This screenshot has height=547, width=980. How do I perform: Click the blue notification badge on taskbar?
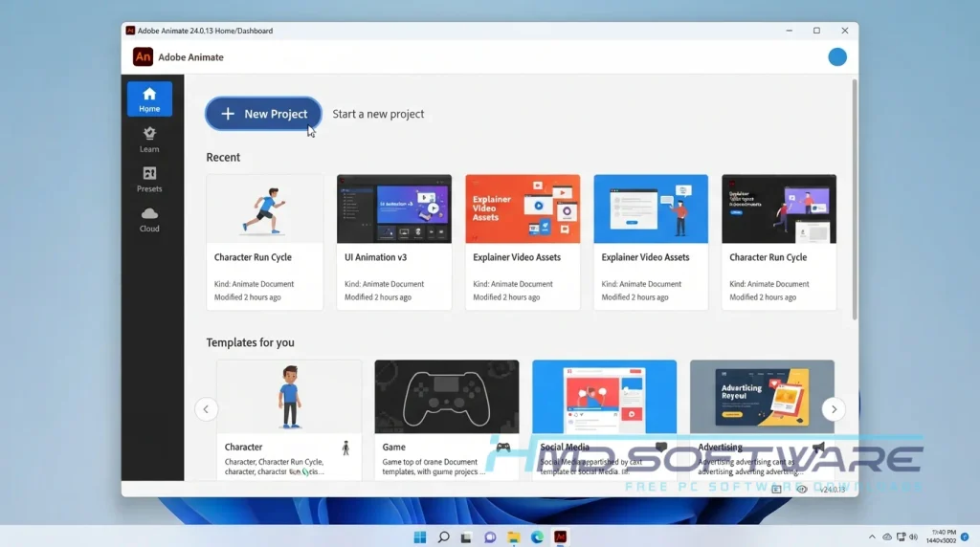[965, 537]
